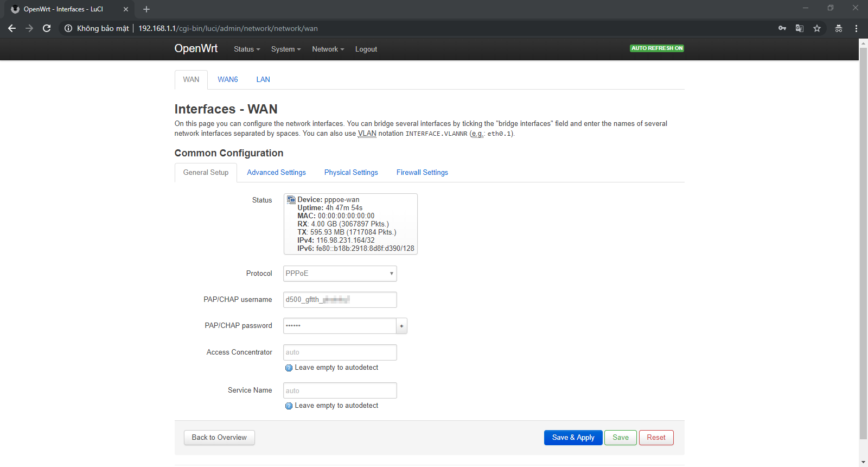Bookmark this page with the star

817,28
